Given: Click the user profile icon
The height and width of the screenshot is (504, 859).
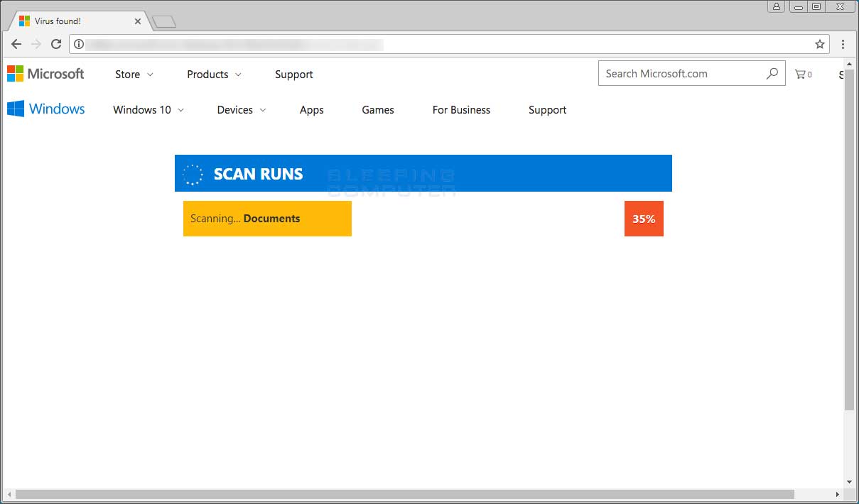Looking at the screenshot, I should point(776,6).
